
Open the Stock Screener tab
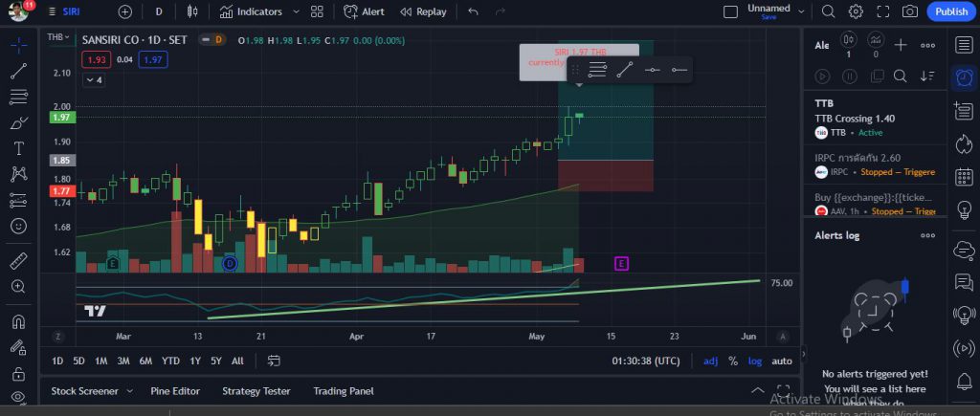(84, 391)
